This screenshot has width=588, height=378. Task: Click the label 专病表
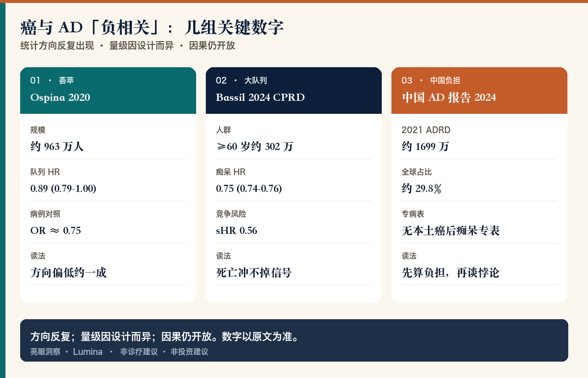pos(413,214)
